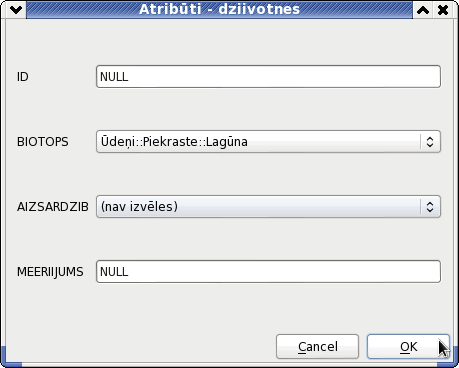Click the Atribūti - dziivotnes title bar

tap(219, 9)
